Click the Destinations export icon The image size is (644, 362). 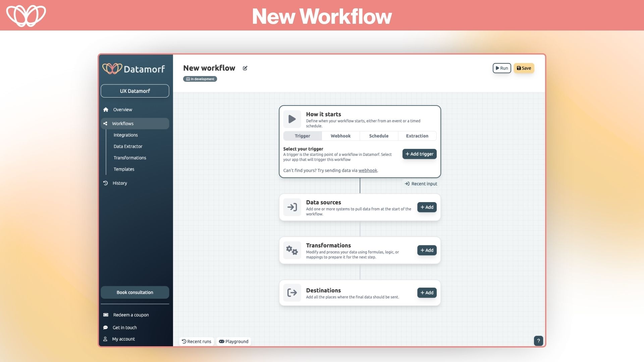tap(292, 292)
